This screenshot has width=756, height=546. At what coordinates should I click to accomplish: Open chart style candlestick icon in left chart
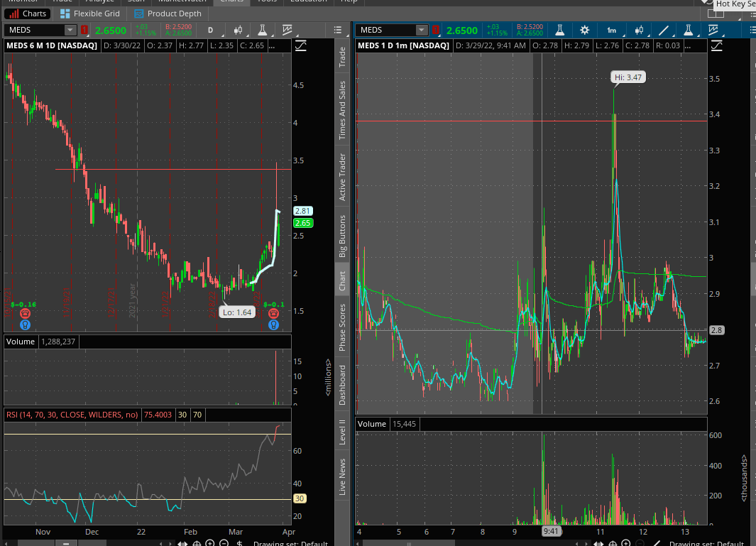click(x=238, y=30)
